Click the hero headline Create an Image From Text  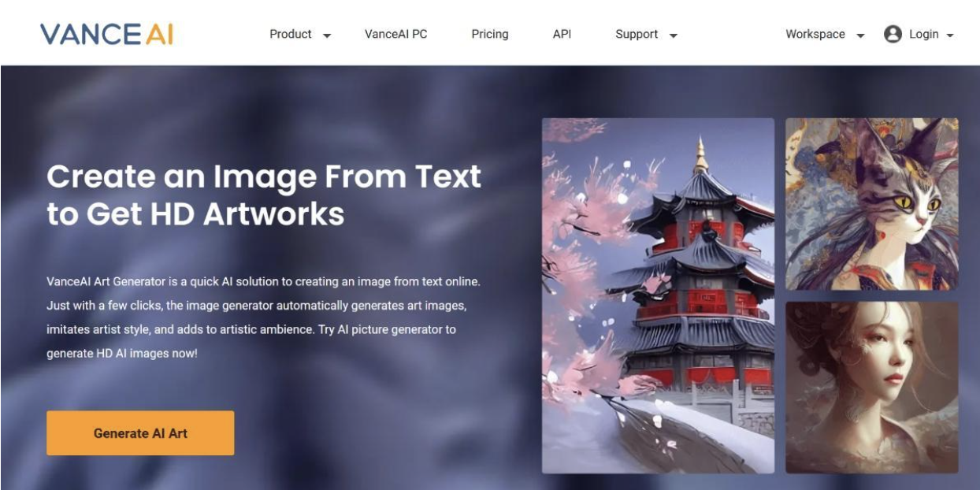point(264,176)
